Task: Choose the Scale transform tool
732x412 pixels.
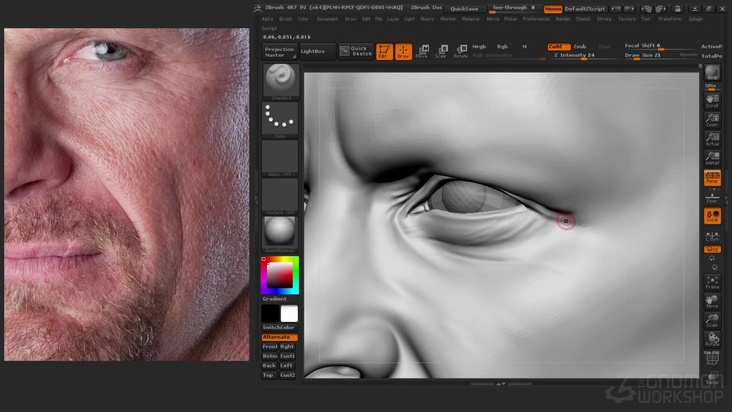Action: (x=441, y=51)
